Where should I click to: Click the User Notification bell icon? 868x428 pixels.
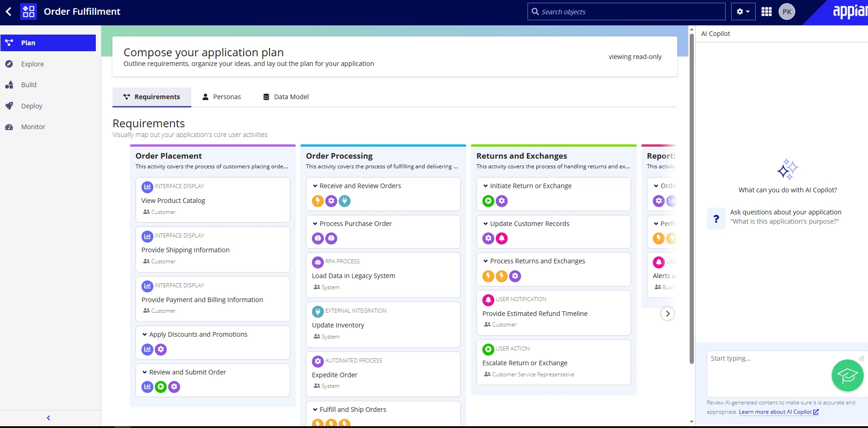pos(488,300)
